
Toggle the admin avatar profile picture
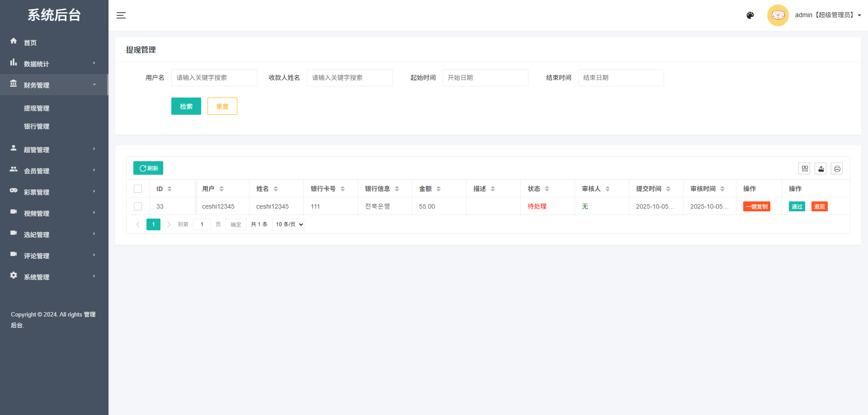pyautogui.click(x=778, y=15)
